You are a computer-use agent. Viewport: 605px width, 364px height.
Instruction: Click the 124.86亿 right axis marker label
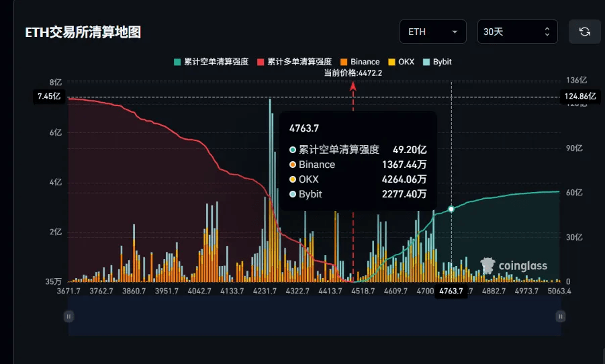tap(580, 96)
